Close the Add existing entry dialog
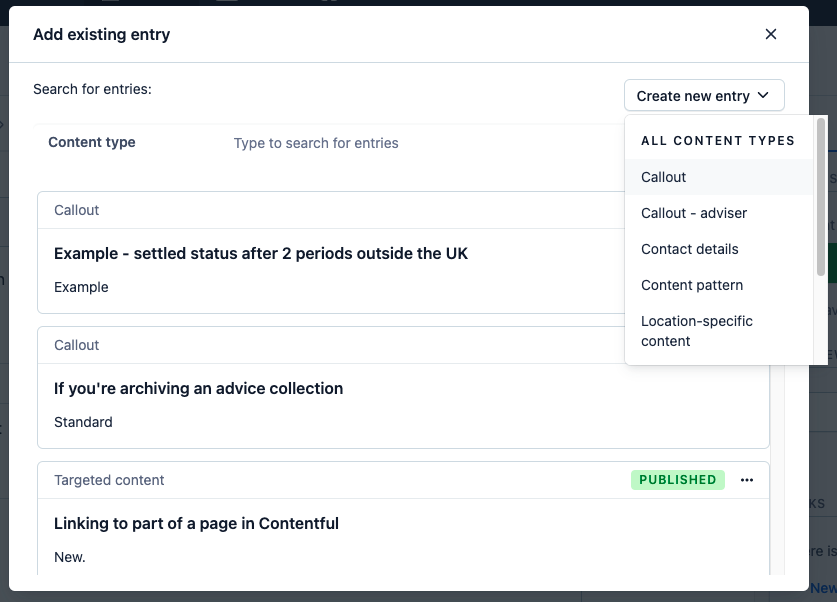The height and width of the screenshot is (602, 837). tap(770, 34)
